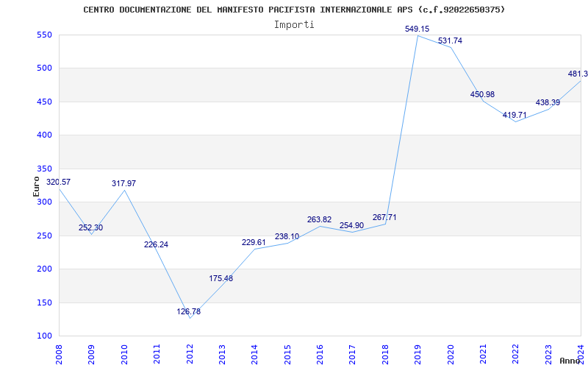Screen dimensions: 588x368
Task: Select data label 438.39
Action: pyautogui.click(x=548, y=102)
